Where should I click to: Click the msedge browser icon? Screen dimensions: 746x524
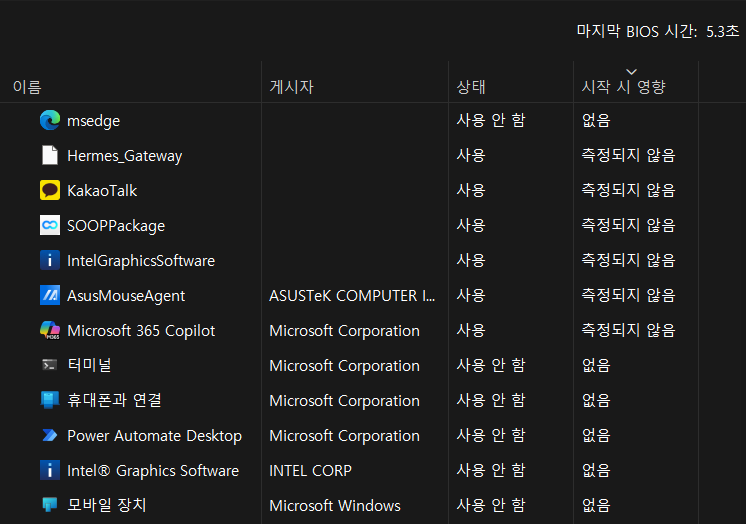pyautogui.click(x=50, y=120)
